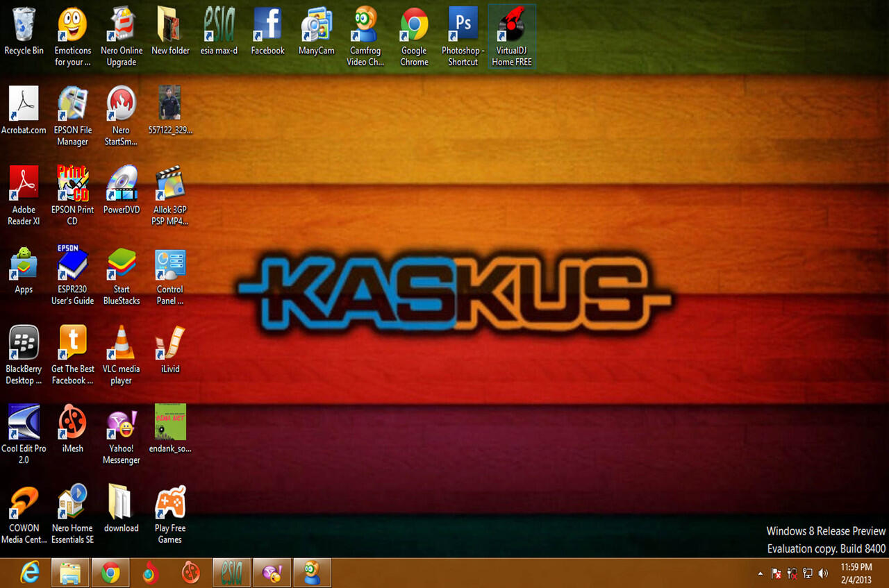Click the Photoshop - Shortcut desktop icon
Screen dimensions: 889x588
[463, 37]
